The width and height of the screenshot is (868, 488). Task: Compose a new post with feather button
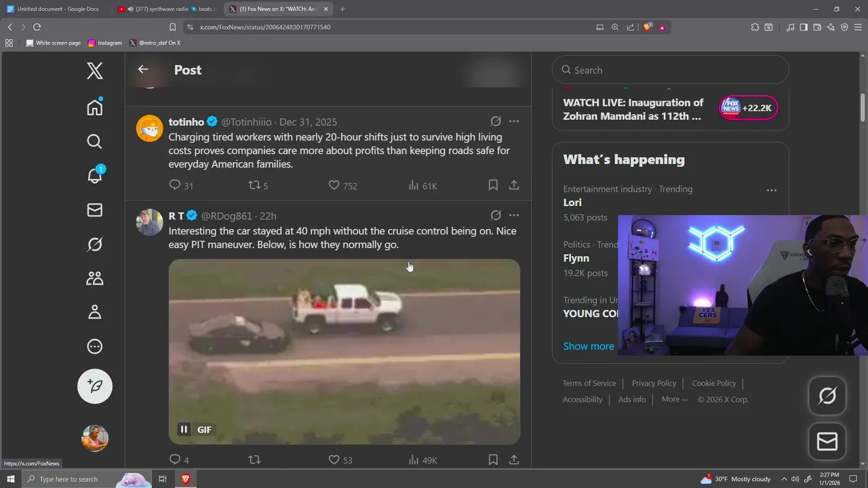tap(95, 386)
